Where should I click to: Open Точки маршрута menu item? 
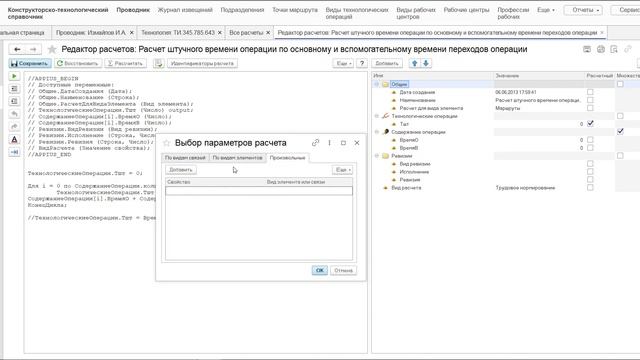[295, 10]
